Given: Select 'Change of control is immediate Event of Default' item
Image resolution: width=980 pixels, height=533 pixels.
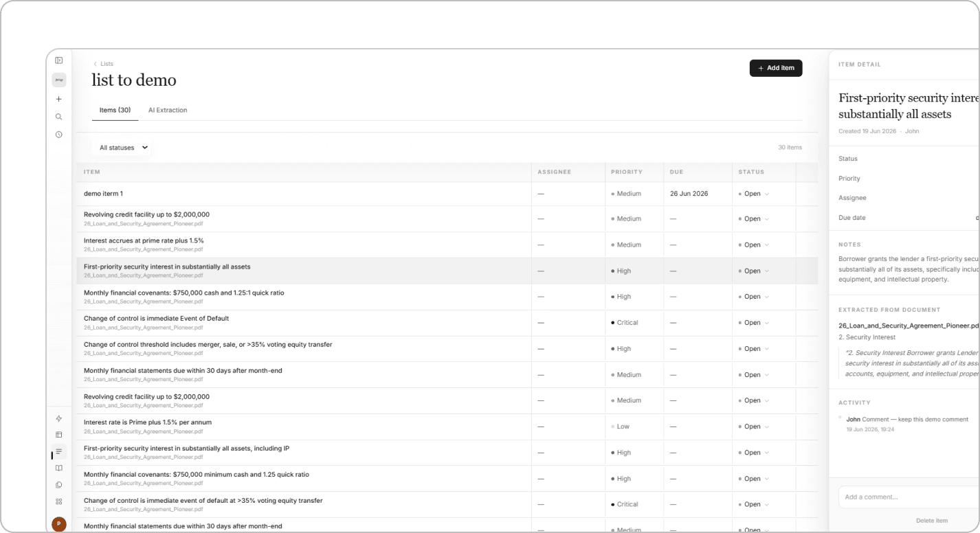Looking at the screenshot, I should click(x=156, y=319).
